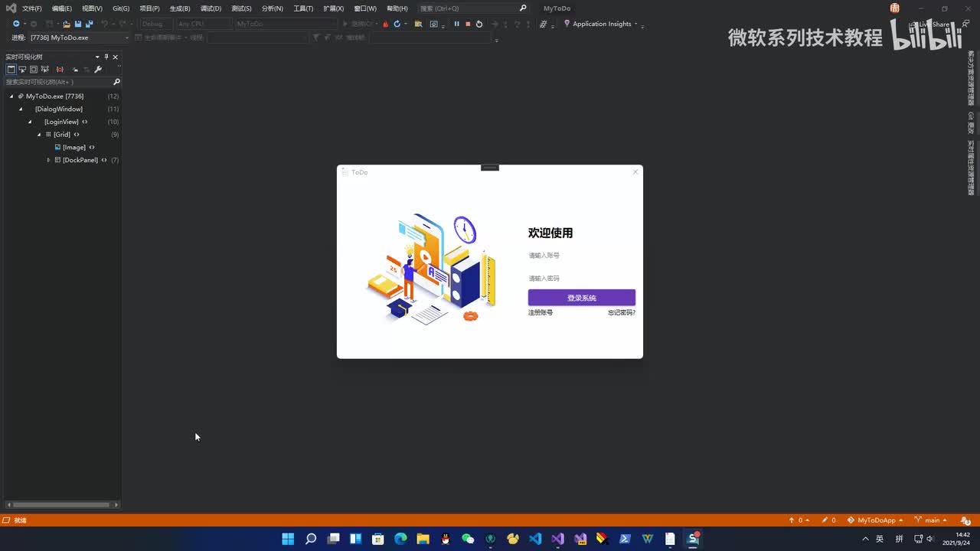Open the Git(G) menu
980x551 pixels.
[121, 8]
